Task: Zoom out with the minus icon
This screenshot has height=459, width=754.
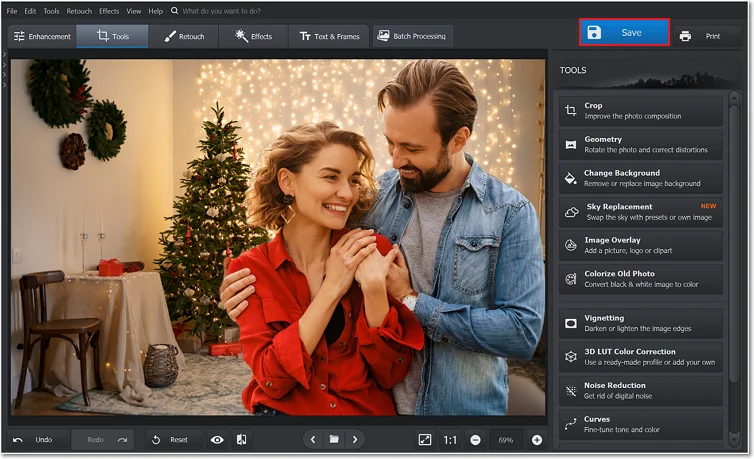Action: [476, 440]
